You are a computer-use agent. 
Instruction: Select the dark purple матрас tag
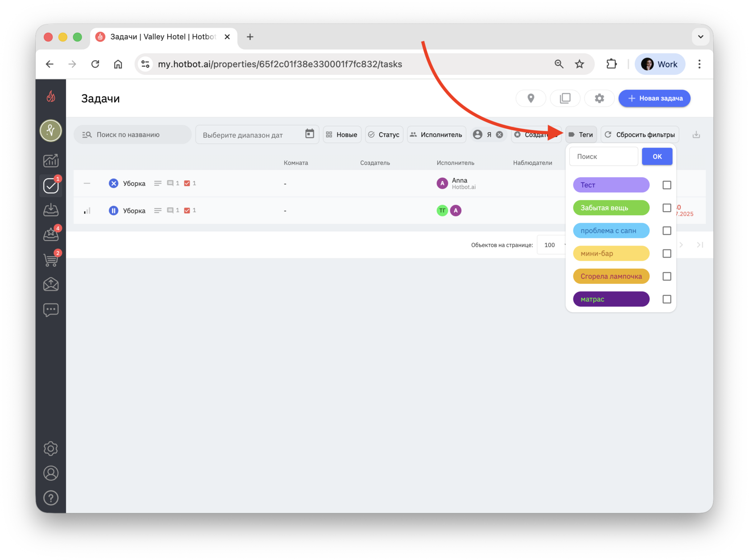611,299
